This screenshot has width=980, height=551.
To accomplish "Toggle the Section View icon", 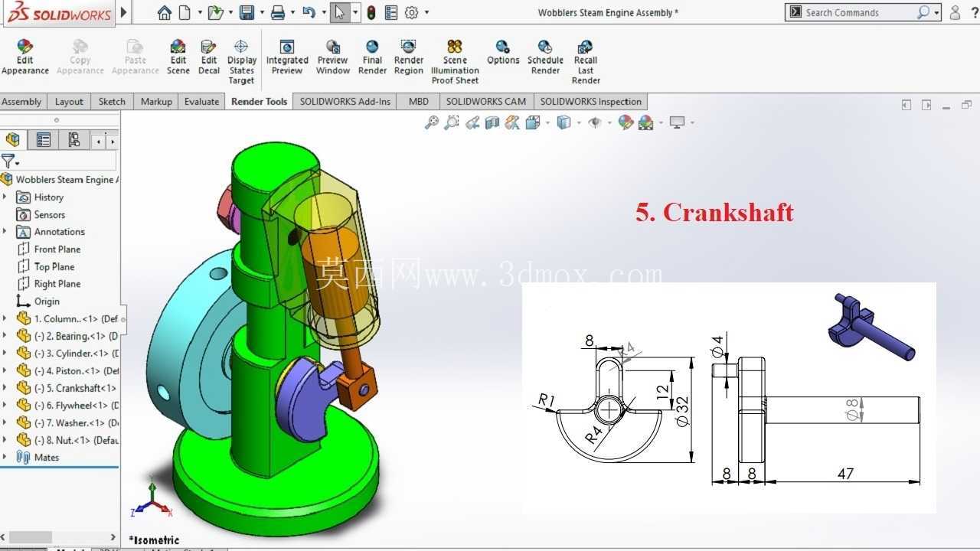I will pyautogui.click(x=492, y=122).
